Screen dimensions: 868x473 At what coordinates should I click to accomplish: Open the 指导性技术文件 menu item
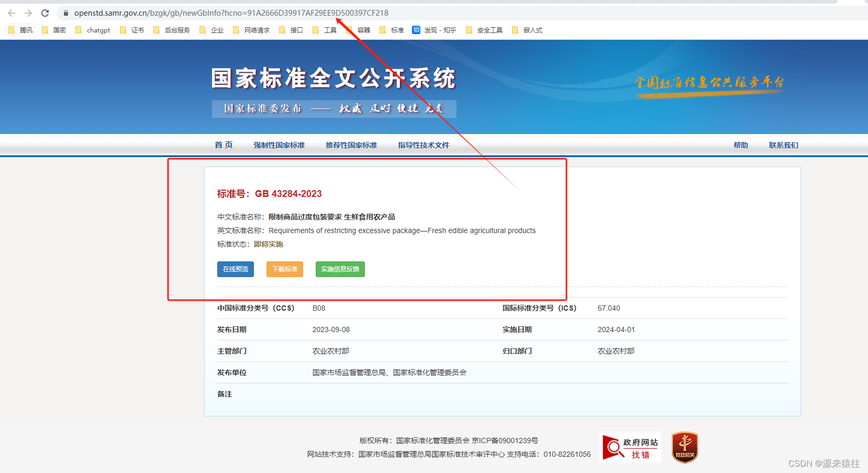pyautogui.click(x=424, y=145)
